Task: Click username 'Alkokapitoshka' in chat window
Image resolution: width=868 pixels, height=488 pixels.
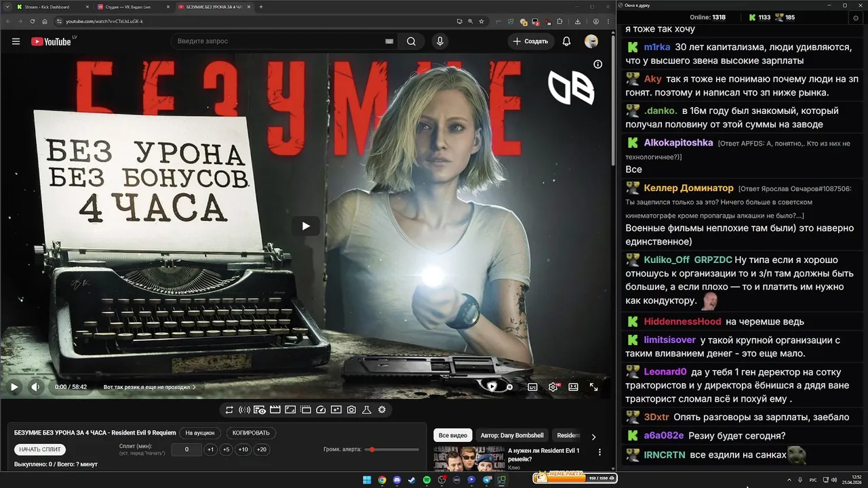Action: [678, 142]
